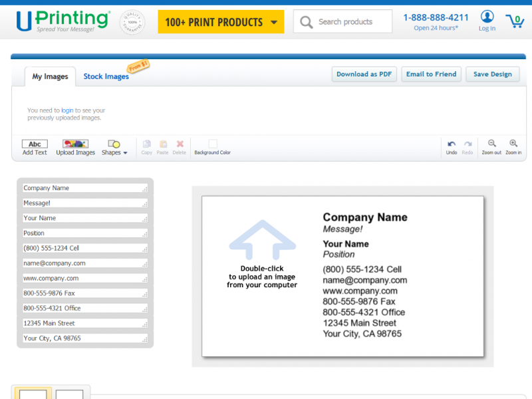This screenshot has height=399, width=532.
Task: Open the Upload Images tool
Action: pyautogui.click(x=75, y=148)
